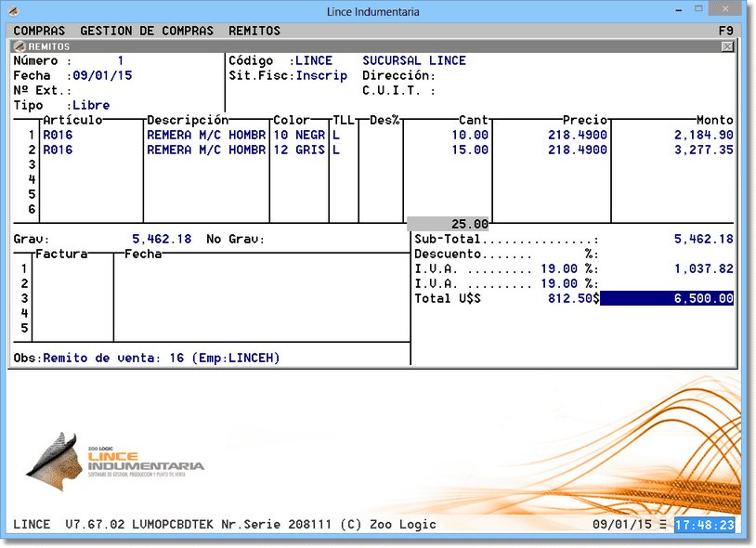The image size is (756, 548).
Task: Click the Fecha field showing 09/01/15
Action: tap(102, 75)
